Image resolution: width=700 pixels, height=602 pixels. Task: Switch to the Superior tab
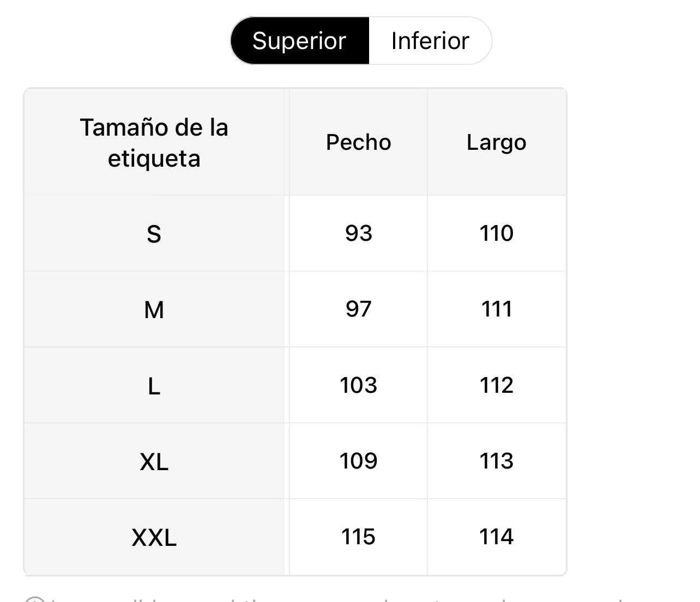299,41
